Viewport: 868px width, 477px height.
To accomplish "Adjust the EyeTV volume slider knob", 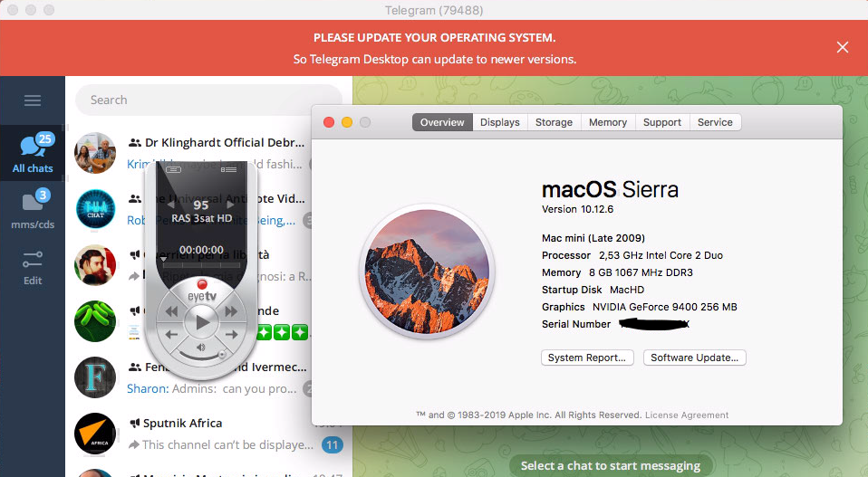I will [221, 355].
